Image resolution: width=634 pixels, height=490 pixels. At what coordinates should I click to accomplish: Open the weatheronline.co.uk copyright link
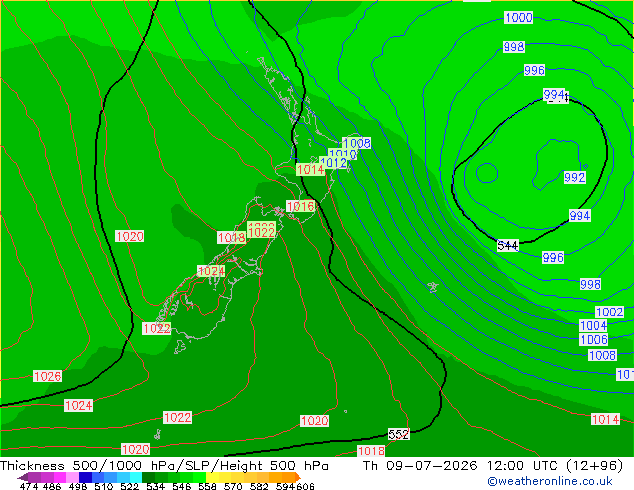pyautogui.click(x=550, y=481)
